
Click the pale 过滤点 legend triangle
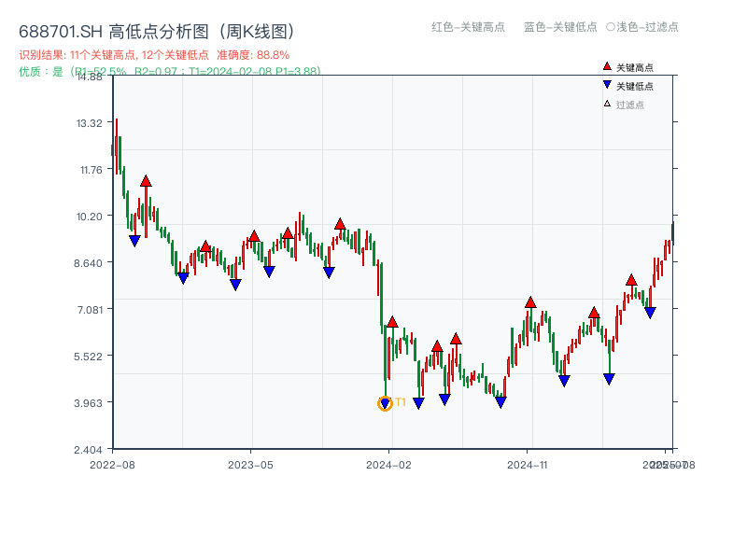pyautogui.click(x=607, y=104)
